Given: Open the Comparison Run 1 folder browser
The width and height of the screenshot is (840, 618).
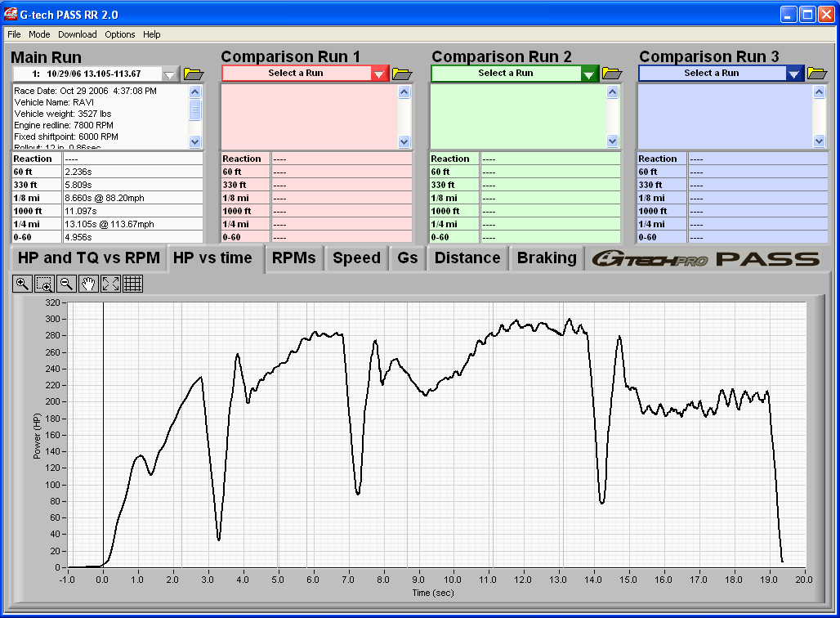Looking at the screenshot, I should (x=401, y=74).
